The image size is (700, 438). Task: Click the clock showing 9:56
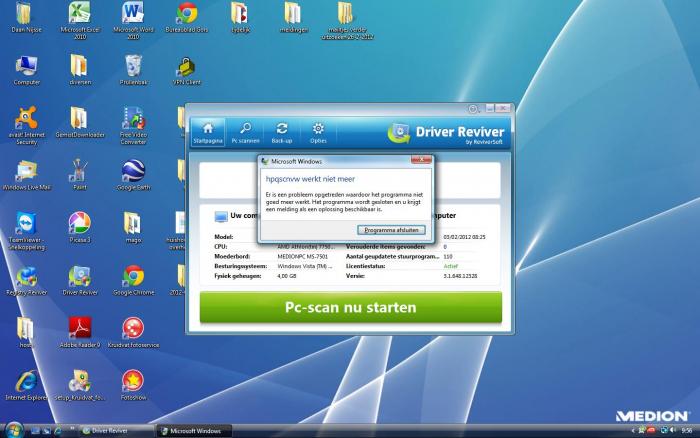coord(687,430)
